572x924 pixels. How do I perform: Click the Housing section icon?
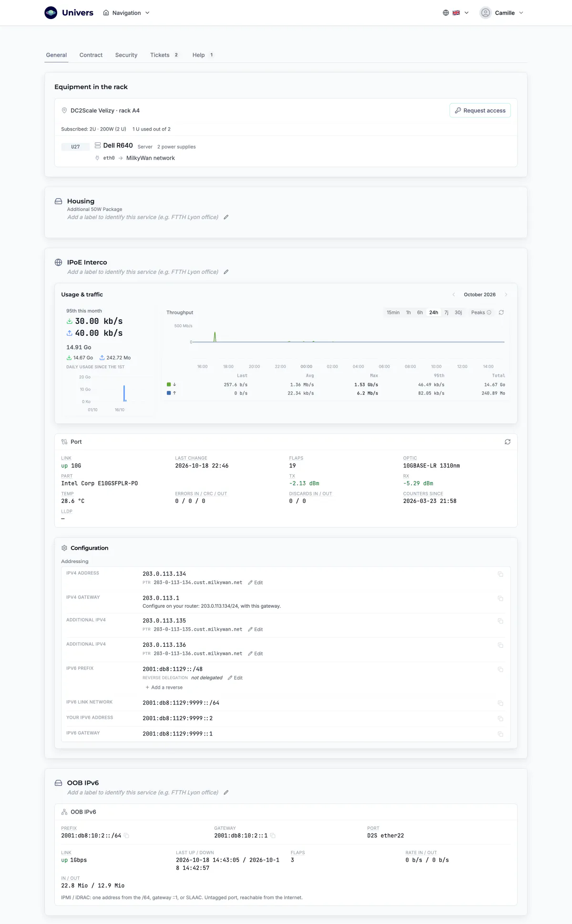[x=58, y=201]
